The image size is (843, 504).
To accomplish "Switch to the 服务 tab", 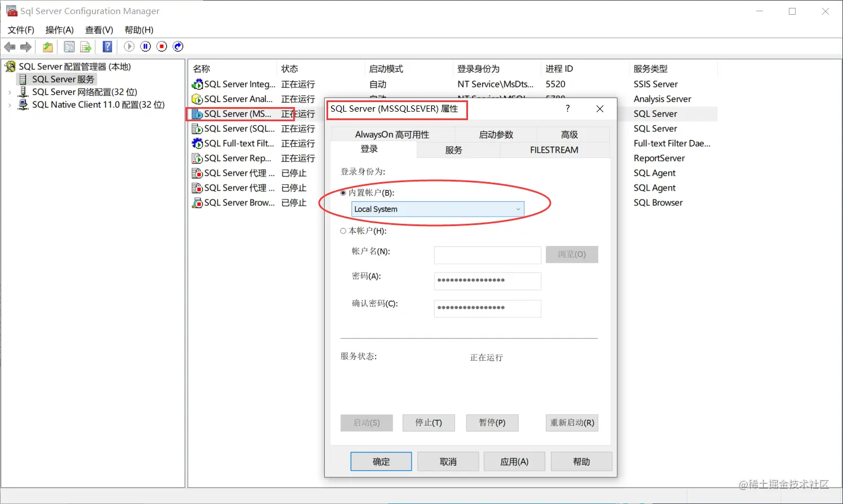I will click(454, 150).
